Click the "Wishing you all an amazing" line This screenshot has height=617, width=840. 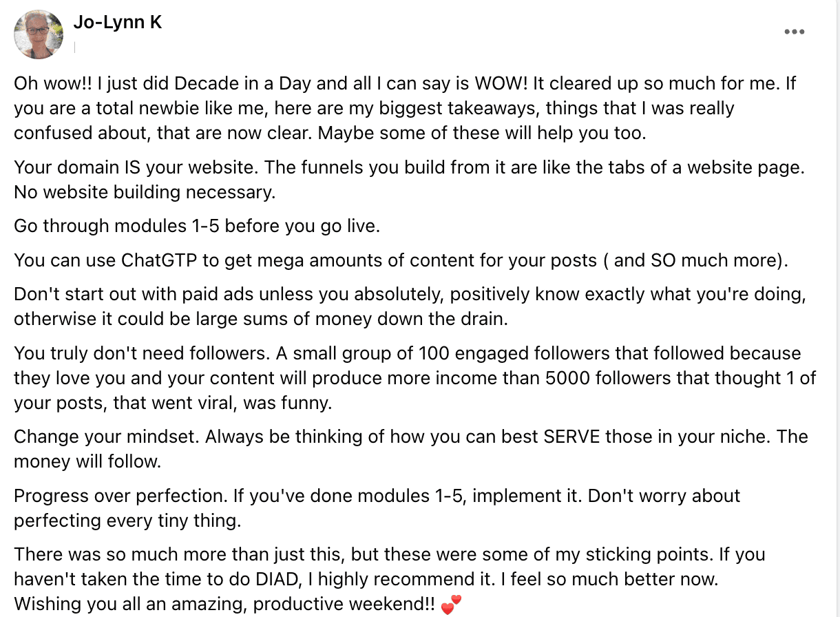tap(224, 604)
